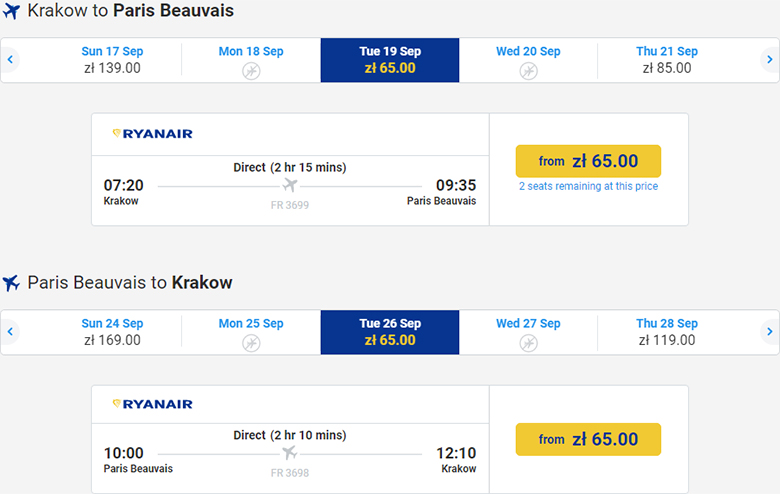The height and width of the screenshot is (494, 780).
Task: Choose the Thu 28 Sep return date
Action: tap(667, 332)
